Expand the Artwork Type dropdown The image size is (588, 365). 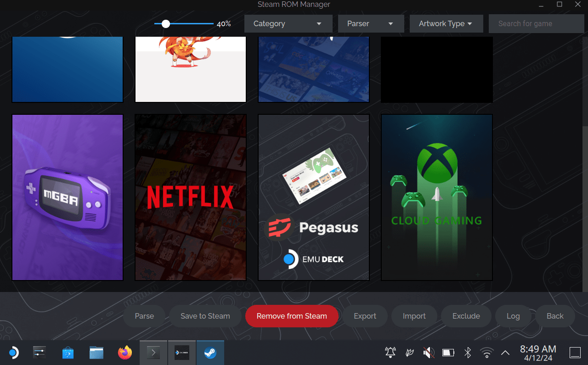[446, 23]
